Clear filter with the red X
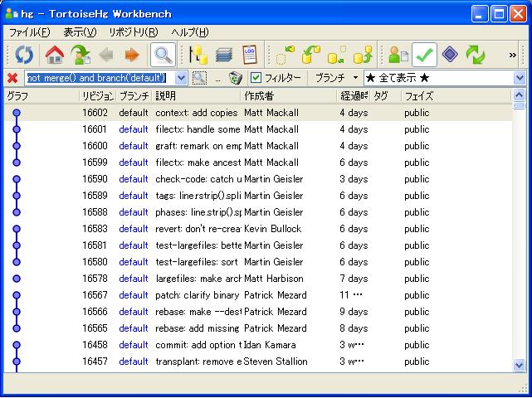 [12, 78]
